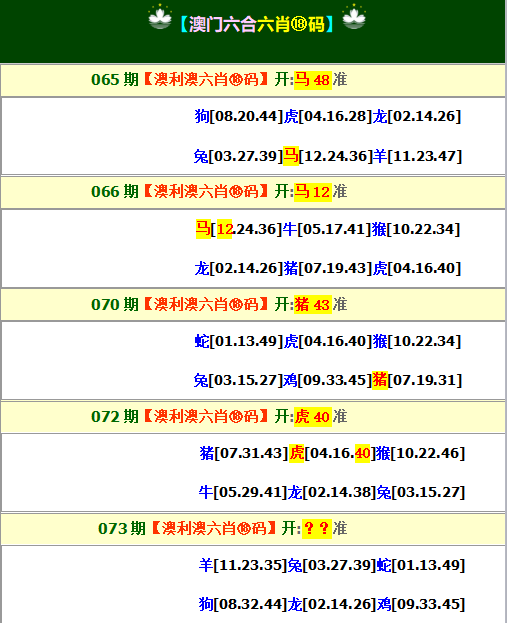Click 牛[05.29.41] in period 072
Viewport: 507px width, 623px height.
pos(243,492)
